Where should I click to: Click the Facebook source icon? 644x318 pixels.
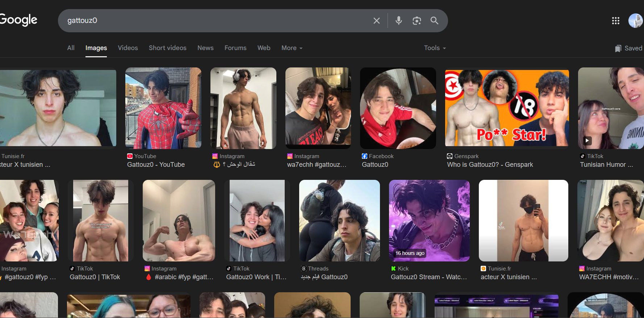point(364,156)
